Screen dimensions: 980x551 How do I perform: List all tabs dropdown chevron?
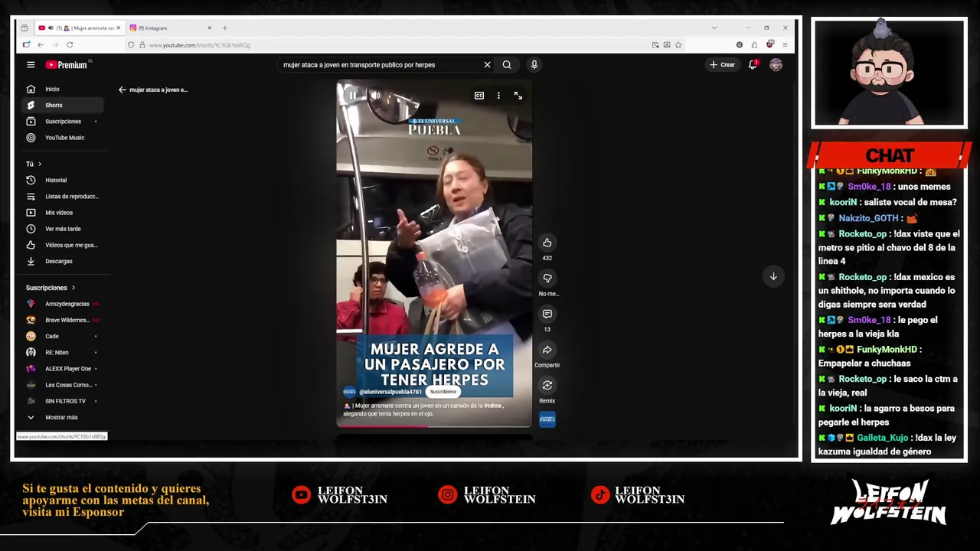pyautogui.click(x=714, y=28)
